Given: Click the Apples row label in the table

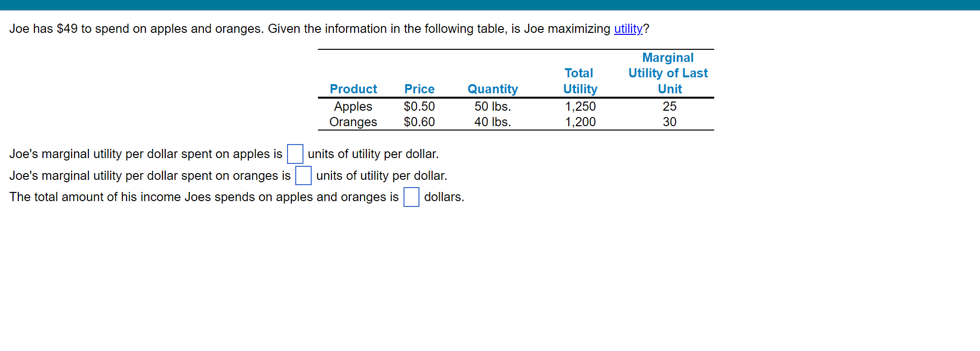Looking at the screenshot, I should click(353, 106).
